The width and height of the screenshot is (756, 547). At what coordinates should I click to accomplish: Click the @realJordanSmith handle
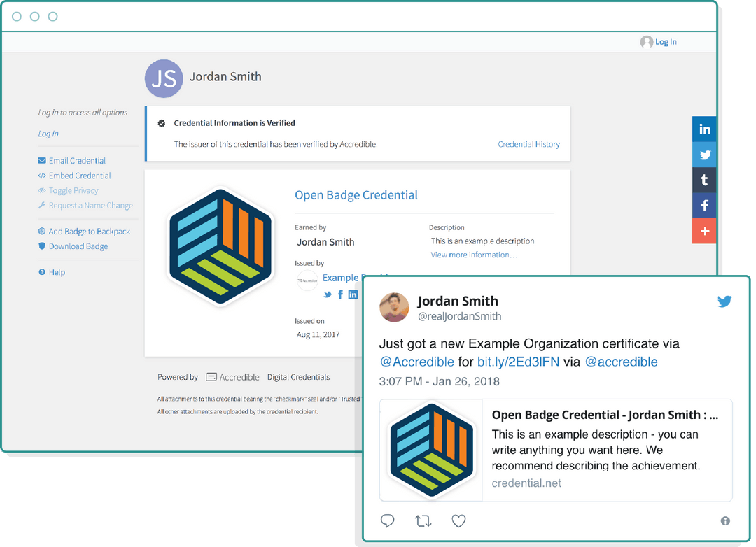tap(459, 317)
